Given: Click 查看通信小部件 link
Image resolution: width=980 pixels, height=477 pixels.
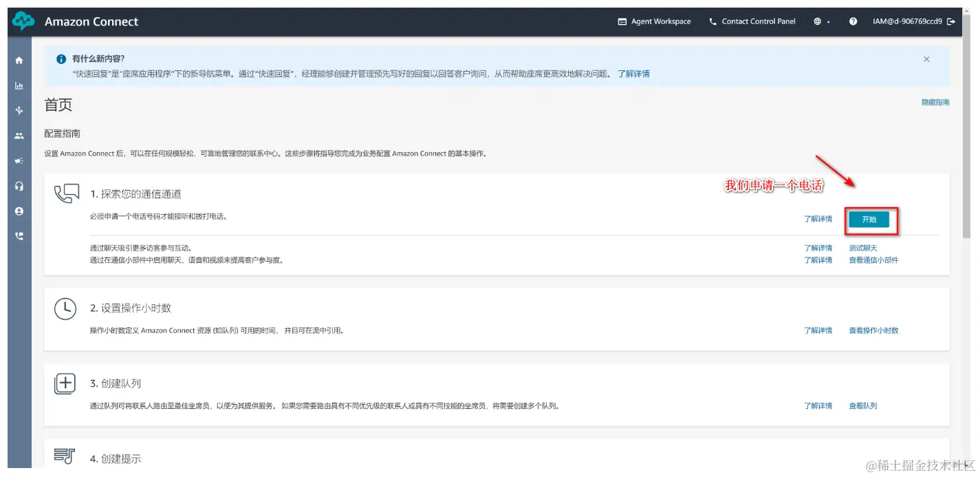Looking at the screenshot, I should tap(873, 260).
